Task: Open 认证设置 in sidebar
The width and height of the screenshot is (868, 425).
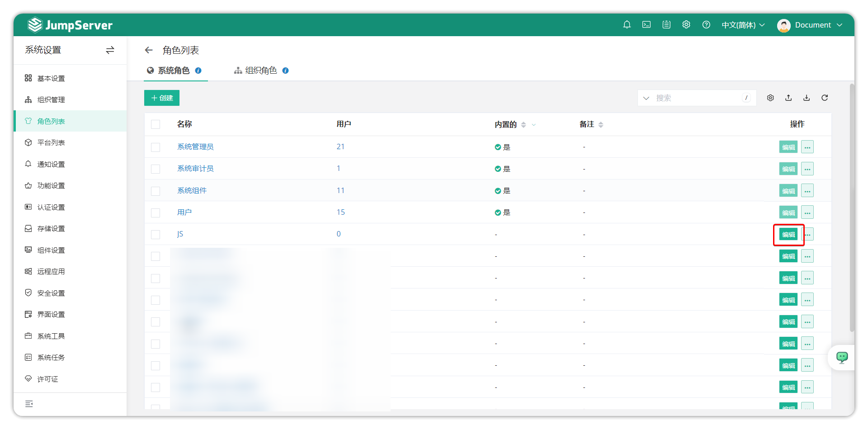Action: (70, 207)
